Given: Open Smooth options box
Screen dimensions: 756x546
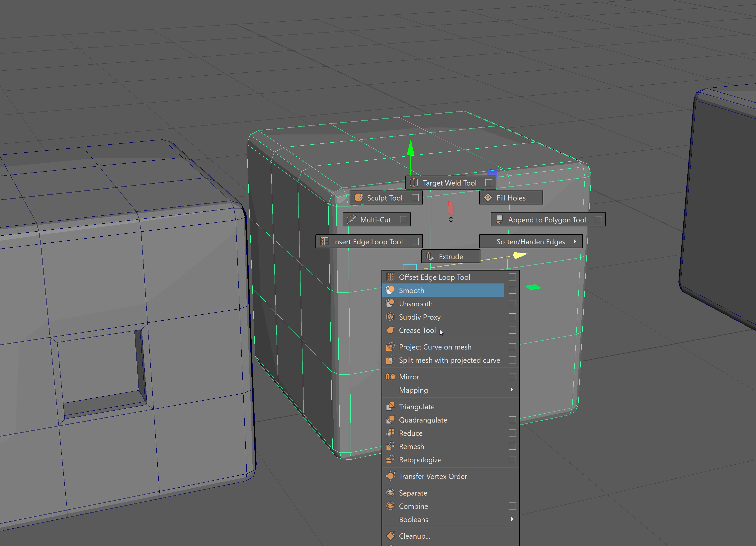Looking at the screenshot, I should pyautogui.click(x=512, y=290).
